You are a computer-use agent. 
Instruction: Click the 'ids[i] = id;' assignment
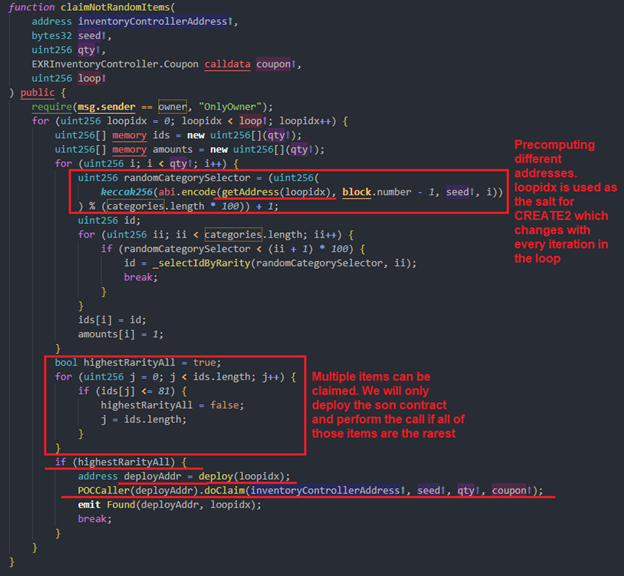(112, 320)
